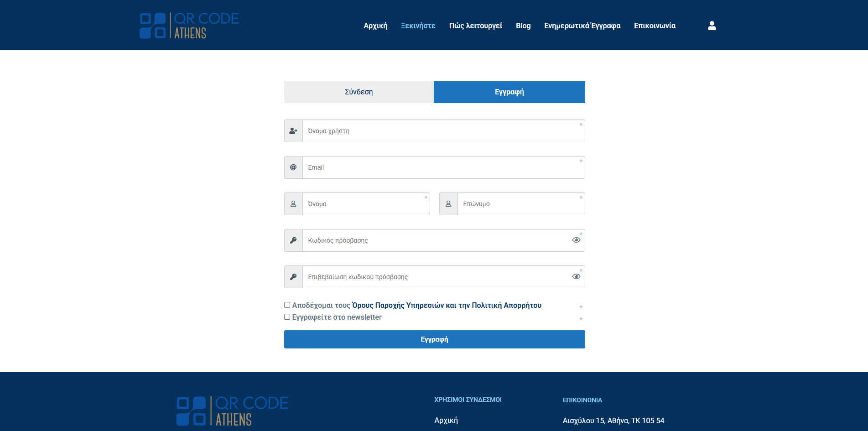Click the person icon beside Επώνυμο field
This screenshot has height=431, width=868.
[448, 204]
